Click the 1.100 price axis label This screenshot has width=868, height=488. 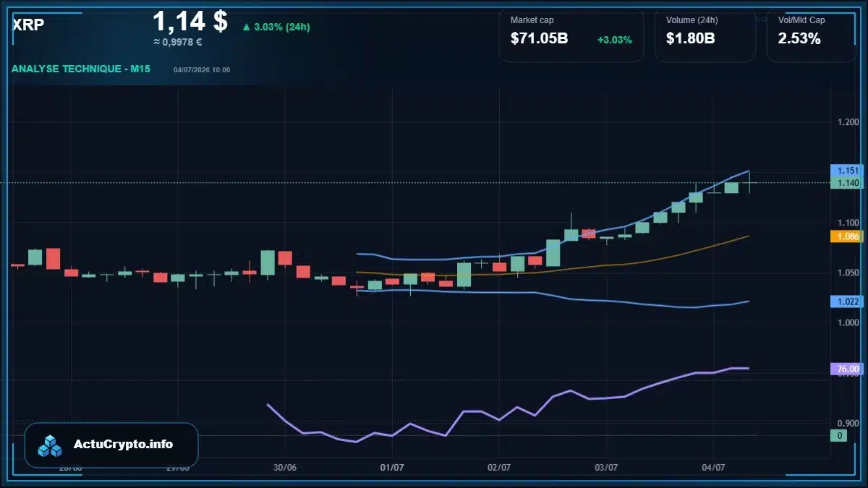[848, 222]
